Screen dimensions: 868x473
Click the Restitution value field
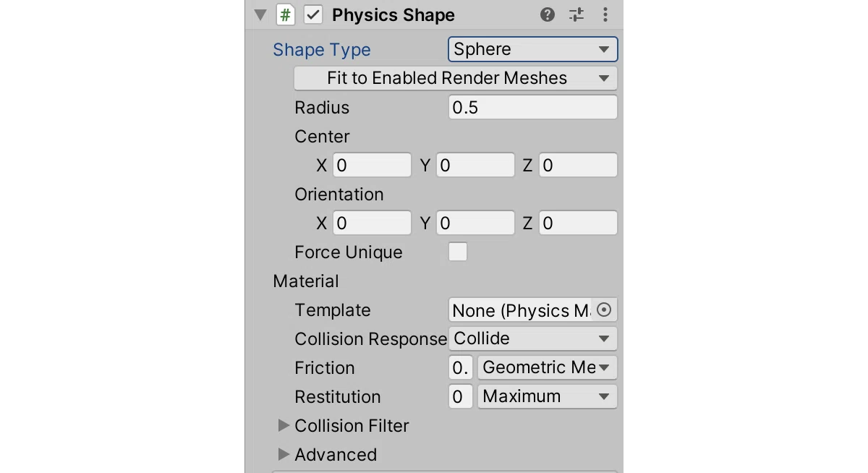point(461,396)
